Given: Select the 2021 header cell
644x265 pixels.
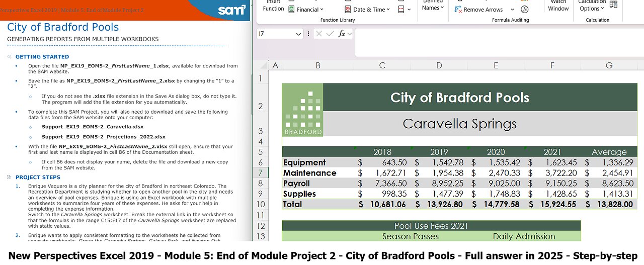Looking at the screenshot, I should click(x=552, y=152).
